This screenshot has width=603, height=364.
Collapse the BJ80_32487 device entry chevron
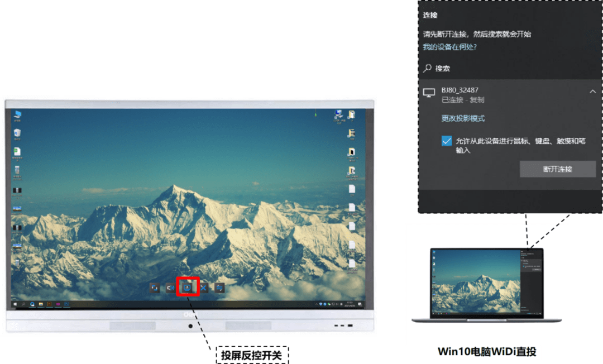tap(593, 92)
